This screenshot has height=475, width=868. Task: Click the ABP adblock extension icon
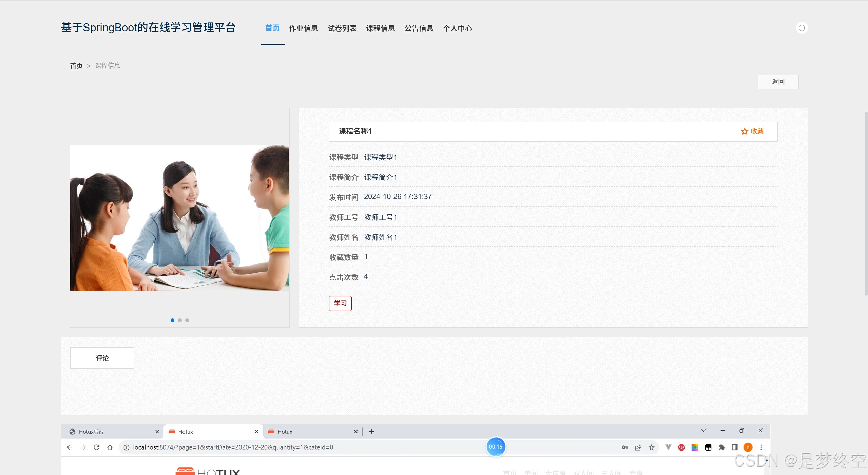tap(681, 447)
